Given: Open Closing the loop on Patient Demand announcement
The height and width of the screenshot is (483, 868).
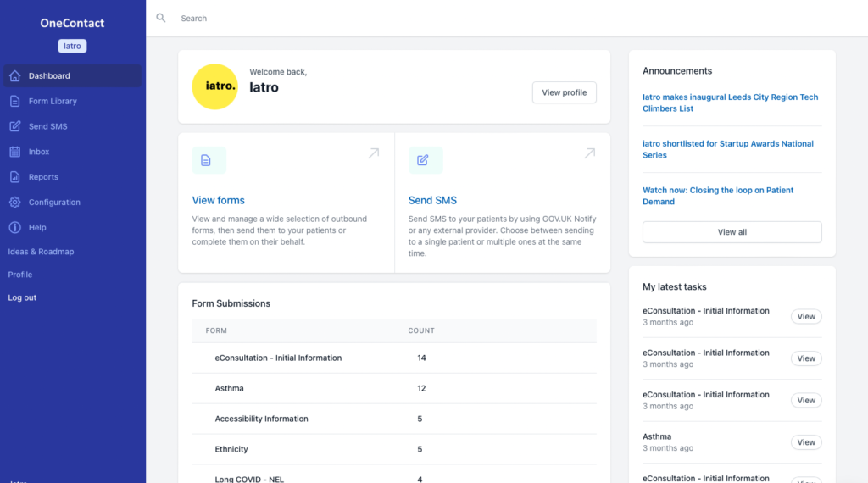Looking at the screenshot, I should click(x=718, y=196).
